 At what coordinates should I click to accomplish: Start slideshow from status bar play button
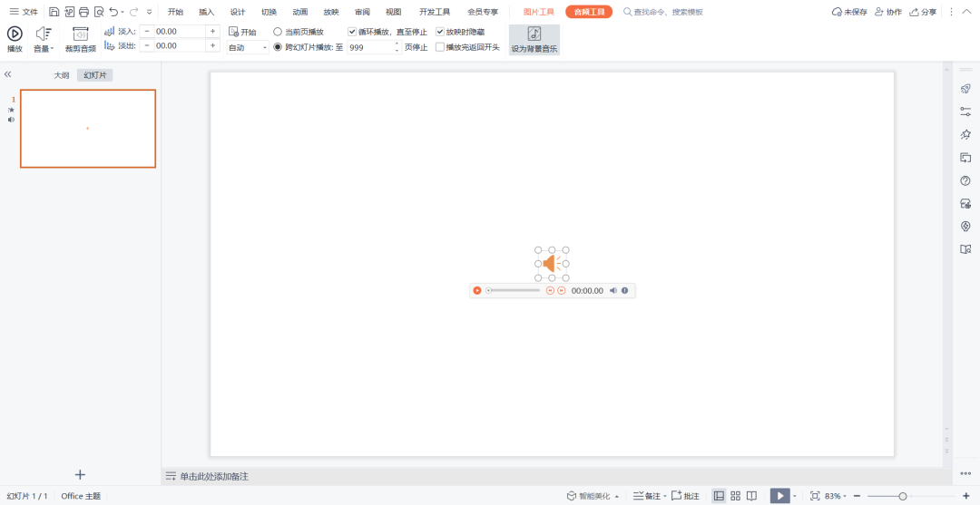tap(780, 496)
